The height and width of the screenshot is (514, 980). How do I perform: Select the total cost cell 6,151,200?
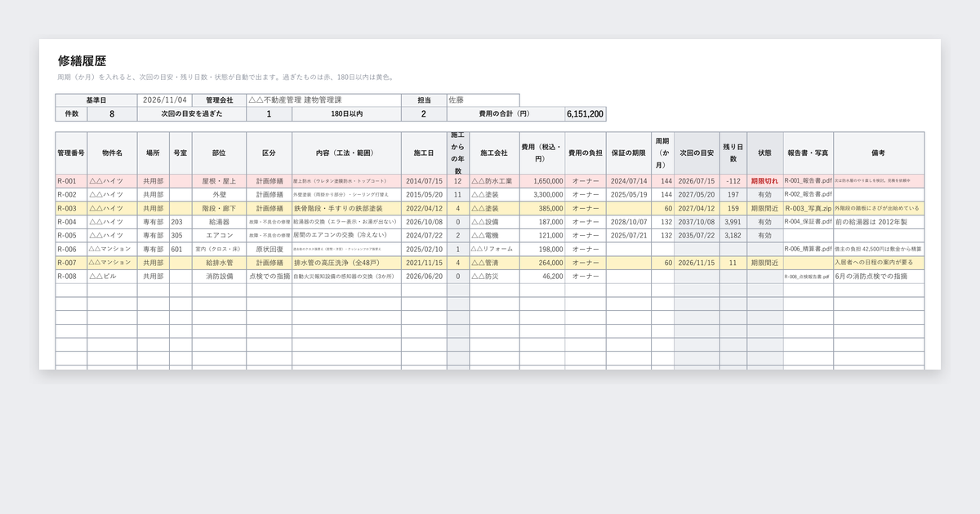[585, 114]
